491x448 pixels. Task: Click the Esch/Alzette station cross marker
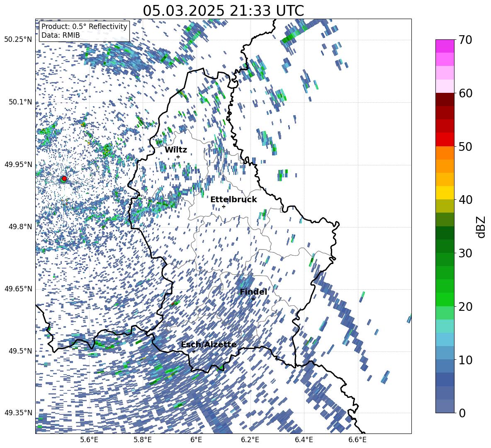point(194,351)
